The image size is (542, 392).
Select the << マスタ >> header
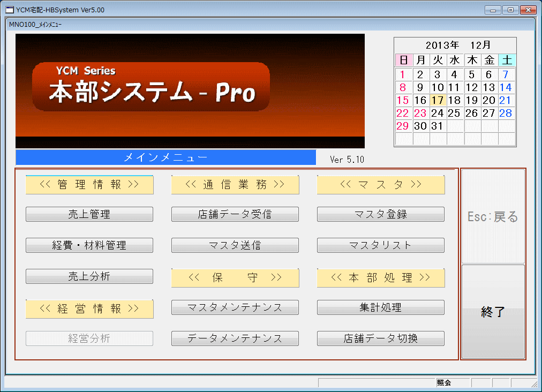click(381, 185)
